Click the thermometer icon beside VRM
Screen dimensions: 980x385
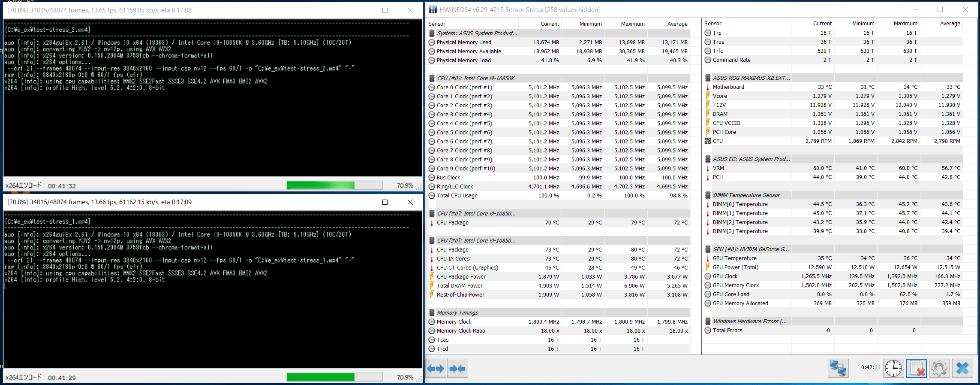point(708,168)
